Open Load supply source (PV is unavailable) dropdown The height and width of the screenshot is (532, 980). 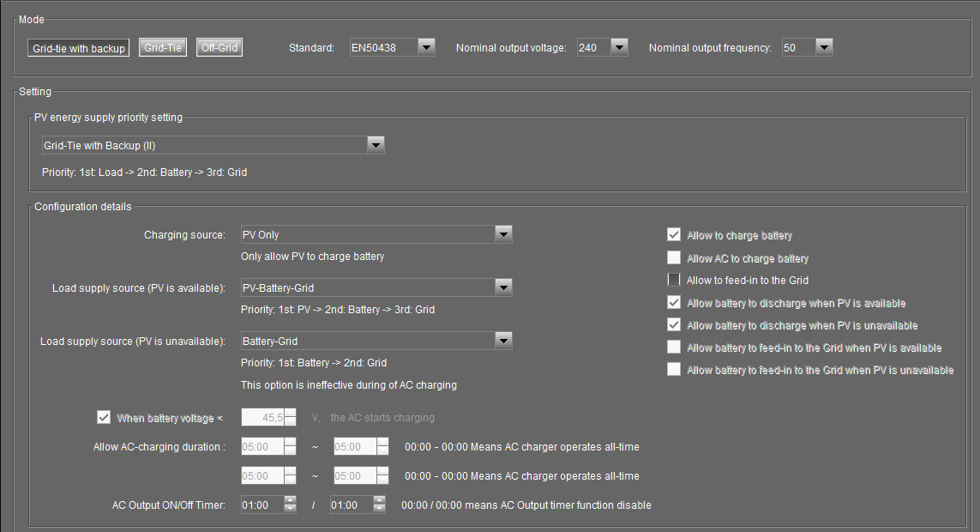point(503,341)
